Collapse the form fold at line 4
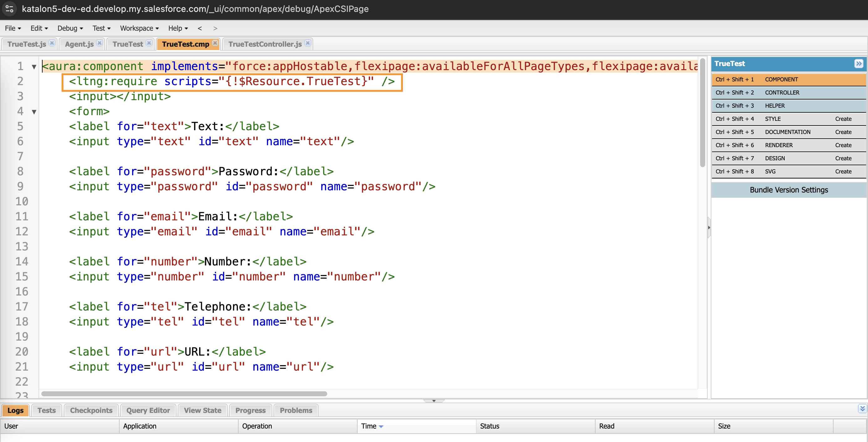868x442 pixels. 34,112
